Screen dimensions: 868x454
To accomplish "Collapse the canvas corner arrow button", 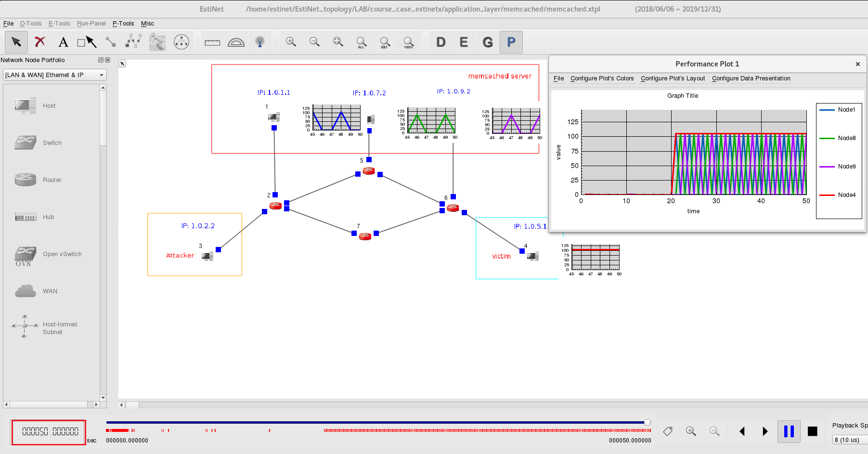I will pos(122,64).
